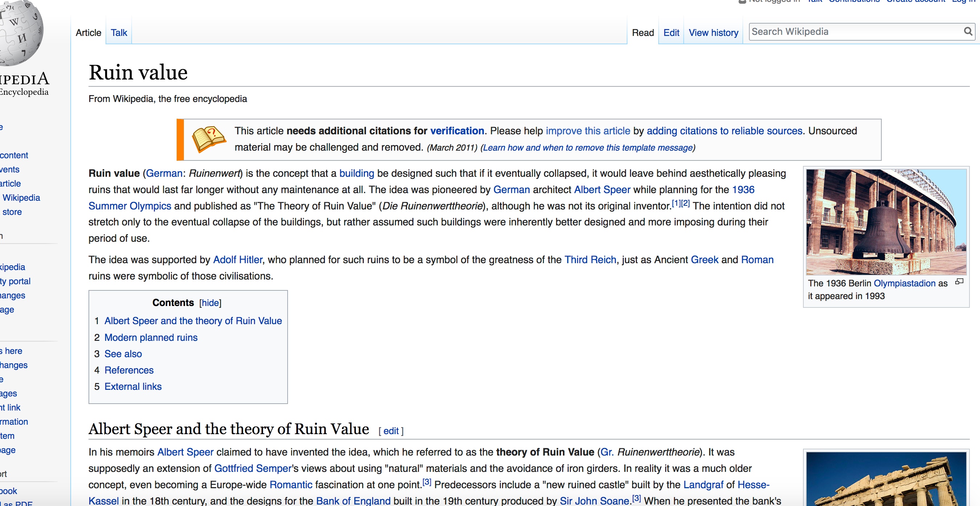Jump to Albert Speer theory contents entry
The image size is (980, 506).
[193, 321]
